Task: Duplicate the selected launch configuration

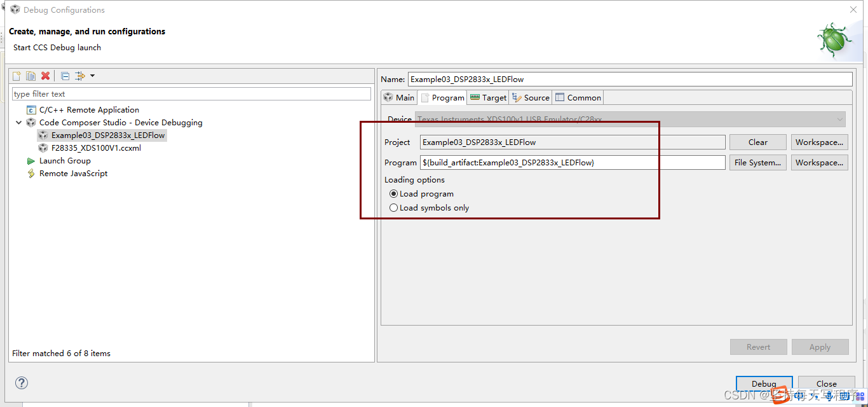Action: [31, 76]
